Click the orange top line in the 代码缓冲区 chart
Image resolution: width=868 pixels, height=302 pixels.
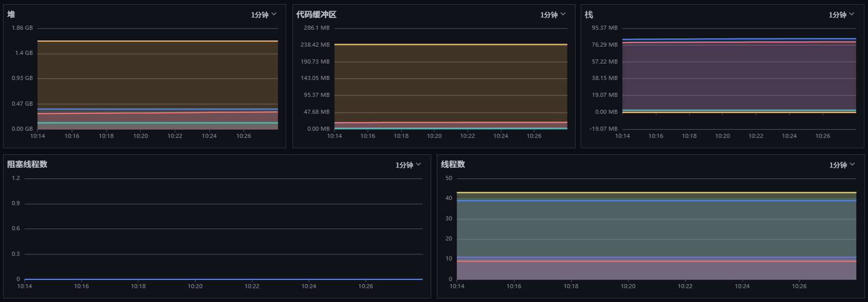pos(451,45)
